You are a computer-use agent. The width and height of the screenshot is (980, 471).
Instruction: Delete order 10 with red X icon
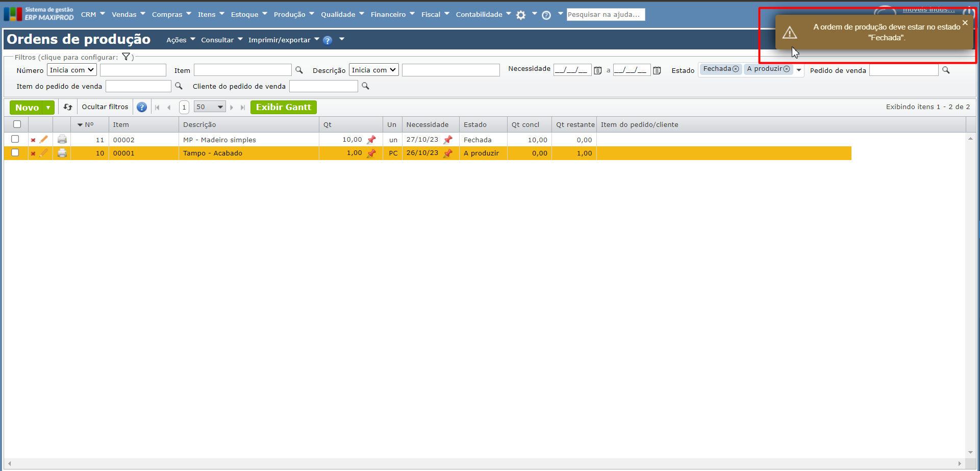[x=33, y=153]
